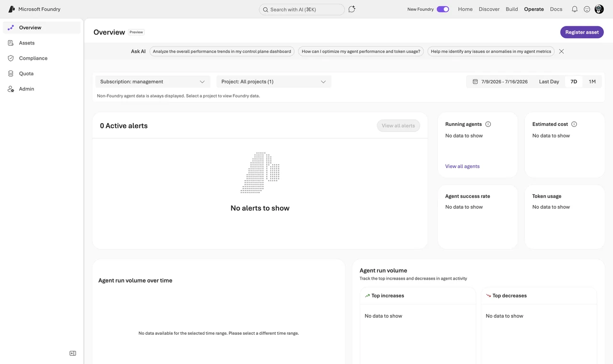The image size is (613, 364).
Task: Click the search magnifier icon
Action: click(x=265, y=10)
